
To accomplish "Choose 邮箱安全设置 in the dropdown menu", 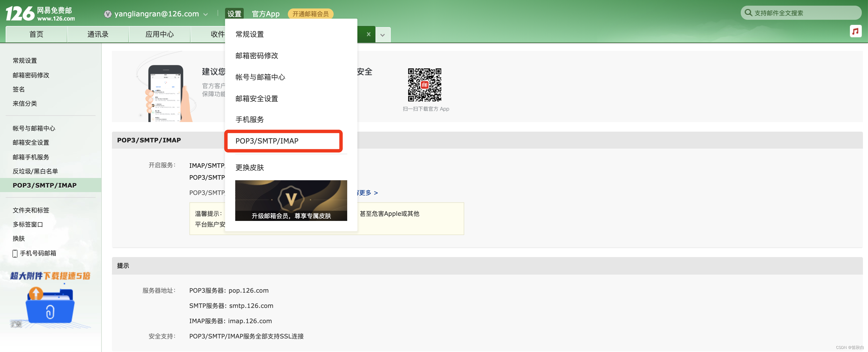I will (256, 99).
